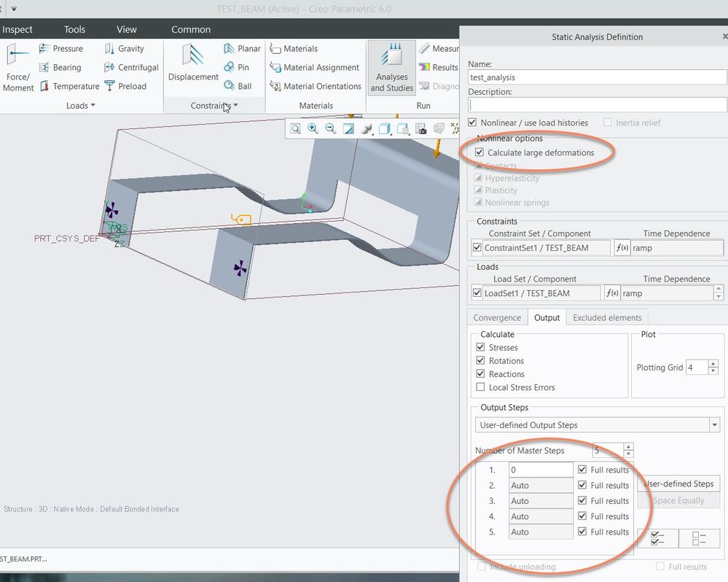Open the Excluded elements tab
The image size is (728, 582).
(x=607, y=318)
